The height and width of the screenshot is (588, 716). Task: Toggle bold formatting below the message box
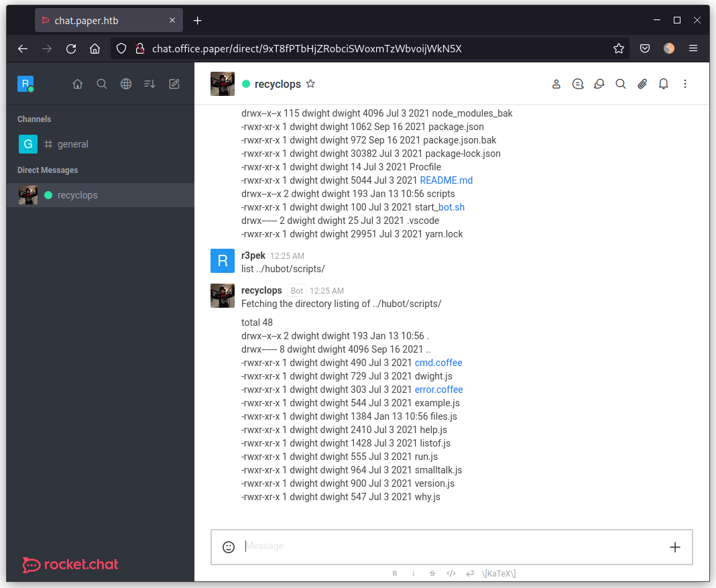pyautogui.click(x=394, y=573)
